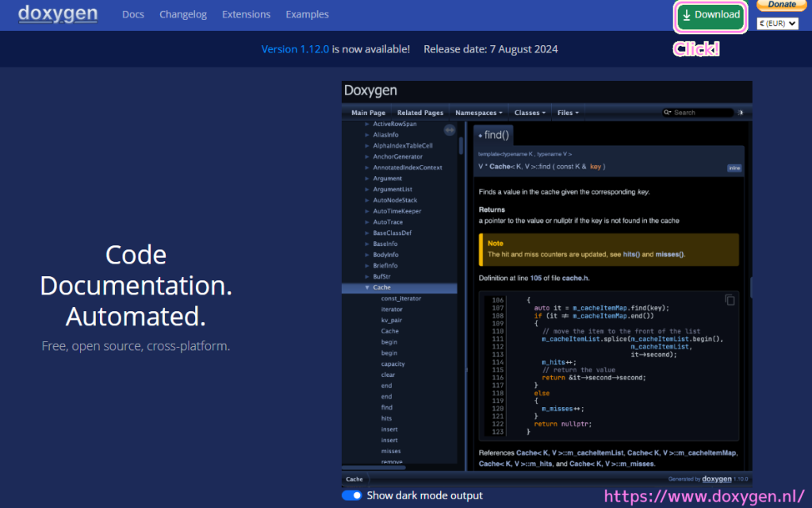Follow the Version 1.12.0 link
This screenshot has width=812, height=508.
(295, 49)
